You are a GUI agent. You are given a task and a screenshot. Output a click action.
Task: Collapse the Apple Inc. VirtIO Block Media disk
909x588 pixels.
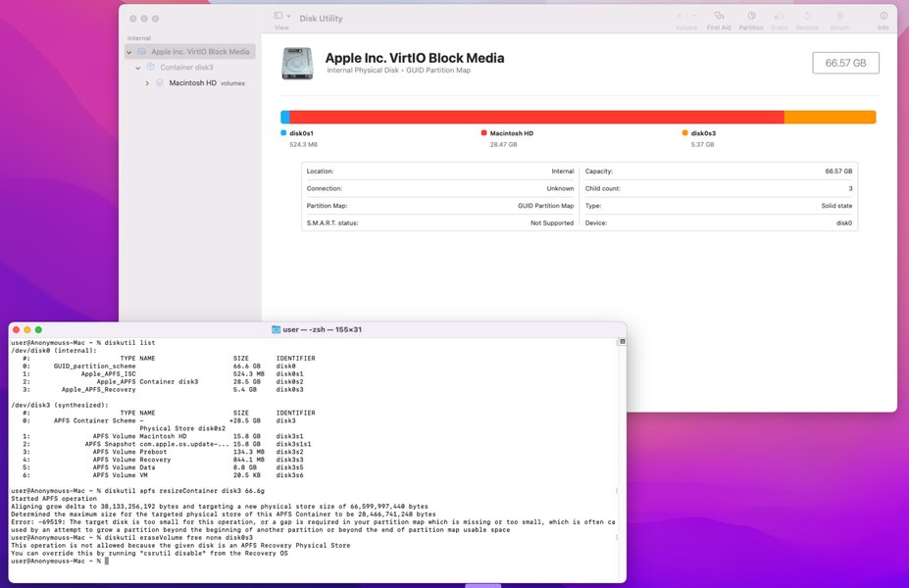coord(129,52)
